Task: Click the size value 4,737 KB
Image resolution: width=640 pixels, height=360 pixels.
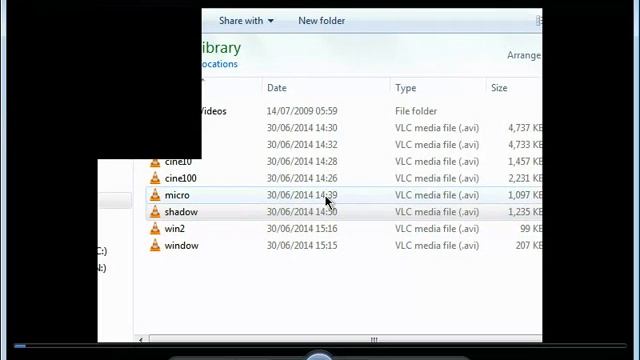Action: coord(525,128)
